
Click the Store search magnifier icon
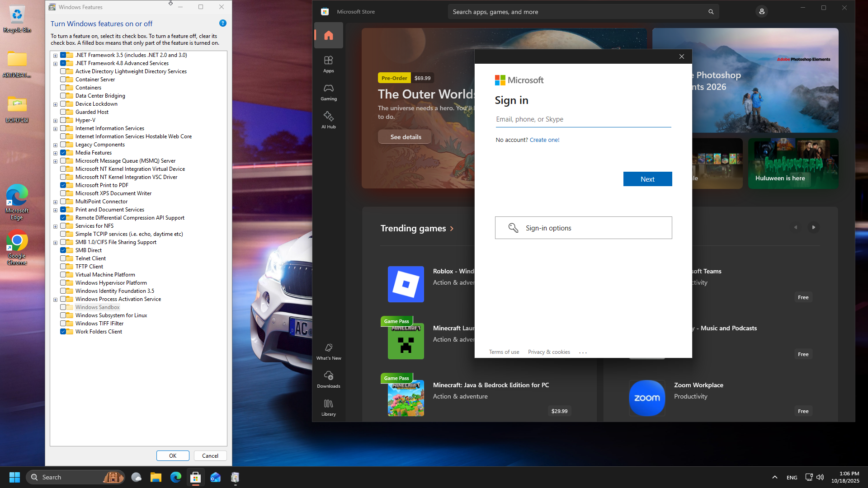click(711, 12)
